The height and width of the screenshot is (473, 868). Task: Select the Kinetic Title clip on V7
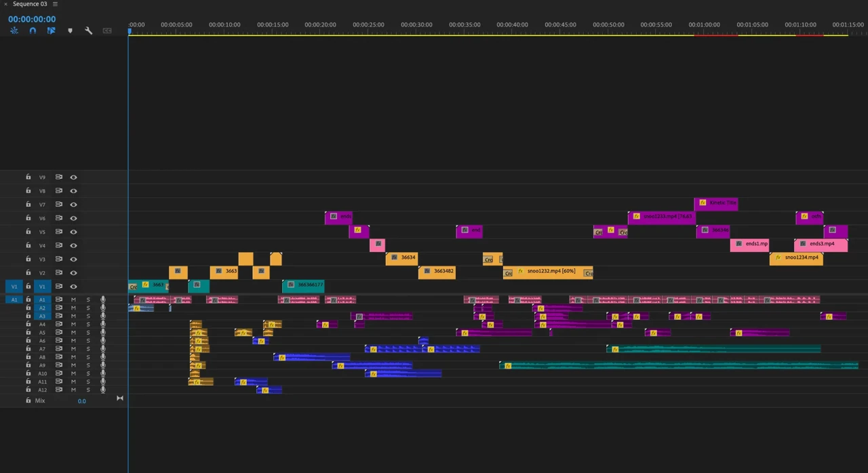point(715,203)
